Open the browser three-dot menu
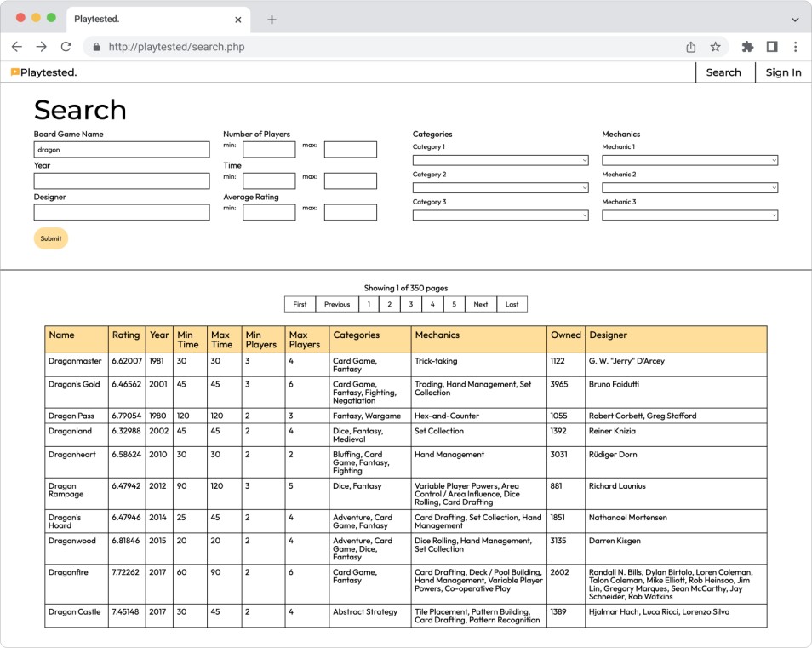The image size is (812, 648). [795, 47]
